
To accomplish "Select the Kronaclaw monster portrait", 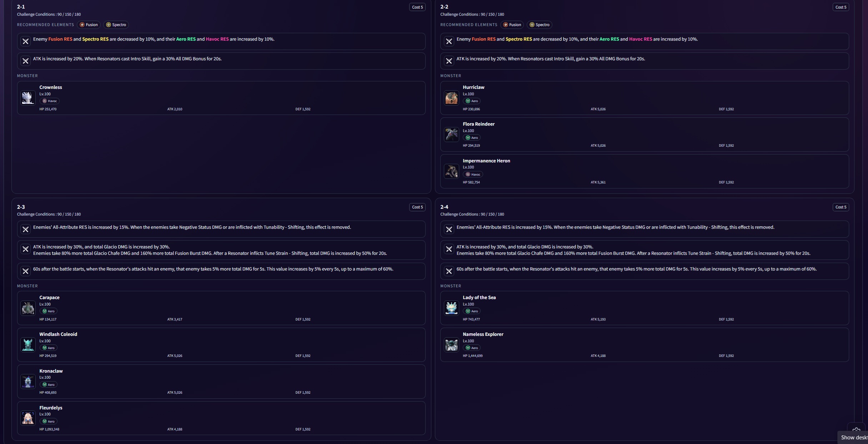I will click(28, 382).
